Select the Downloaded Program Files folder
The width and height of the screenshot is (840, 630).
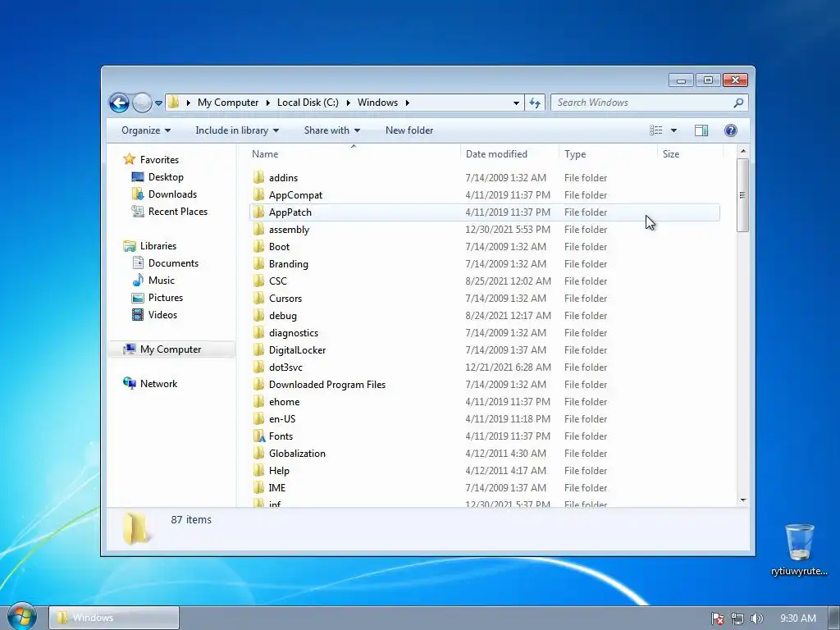pyautogui.click(x=484, y=384)
